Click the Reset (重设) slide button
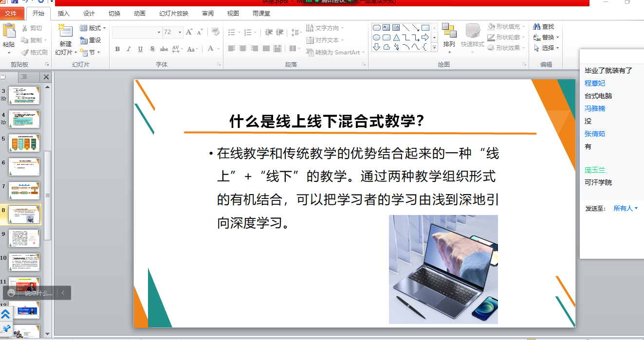This screenshot has width=644, height=340. coord(91,40)
